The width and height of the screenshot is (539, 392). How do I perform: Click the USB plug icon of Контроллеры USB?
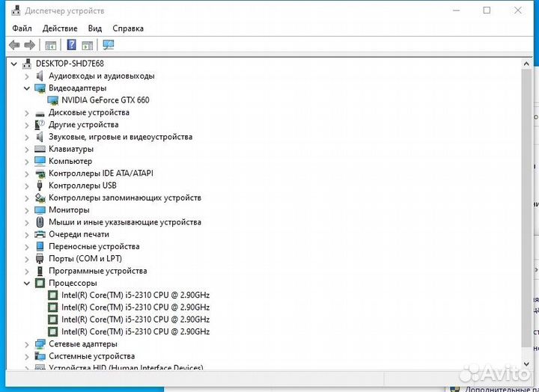[40, 186]
